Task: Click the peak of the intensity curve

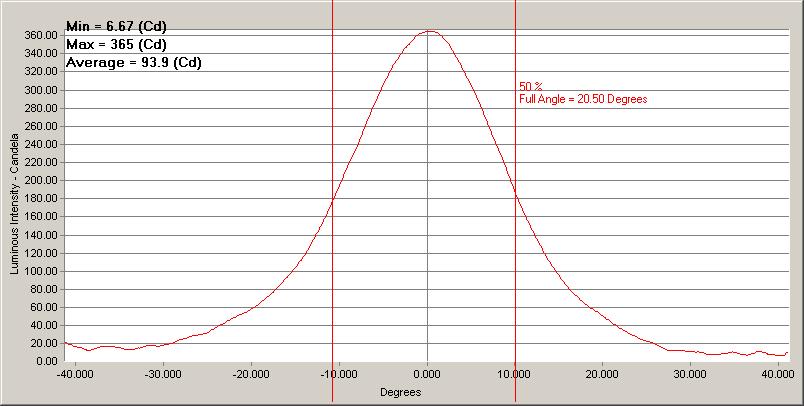Action: click(428, 31)
